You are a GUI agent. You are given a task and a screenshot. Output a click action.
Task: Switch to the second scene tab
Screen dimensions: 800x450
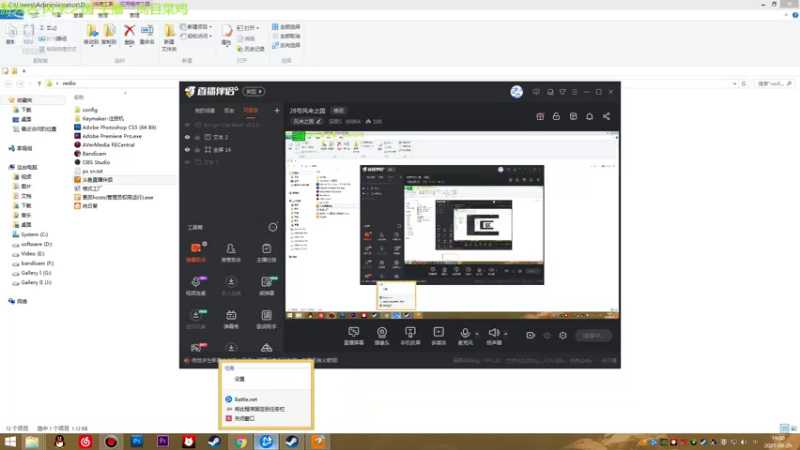point(230,110)
